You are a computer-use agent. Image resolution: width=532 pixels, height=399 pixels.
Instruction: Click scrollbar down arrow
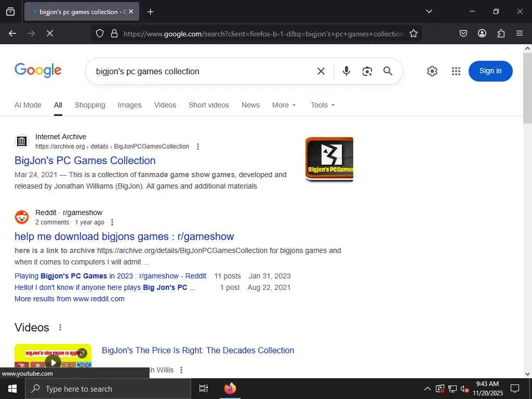tap(527, 374)
